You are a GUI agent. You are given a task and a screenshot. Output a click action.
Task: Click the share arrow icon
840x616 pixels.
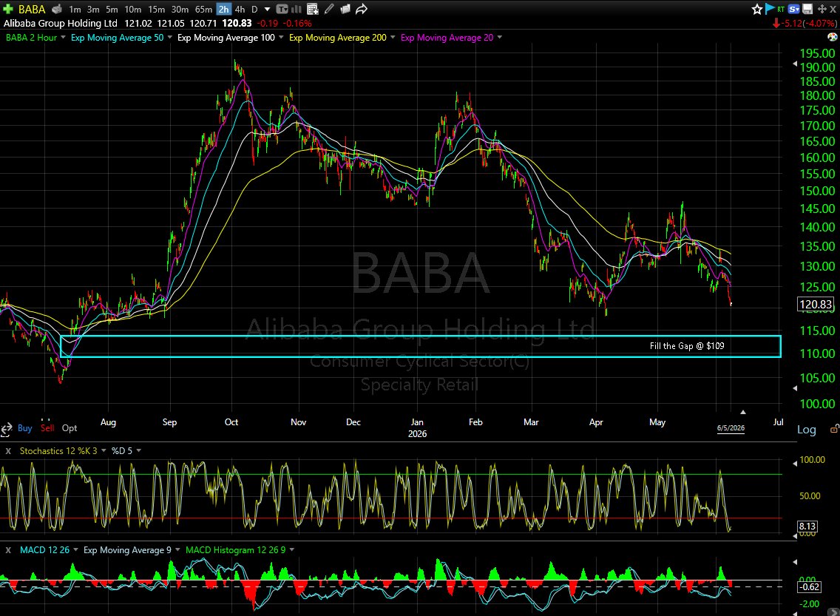coord(362,9)
